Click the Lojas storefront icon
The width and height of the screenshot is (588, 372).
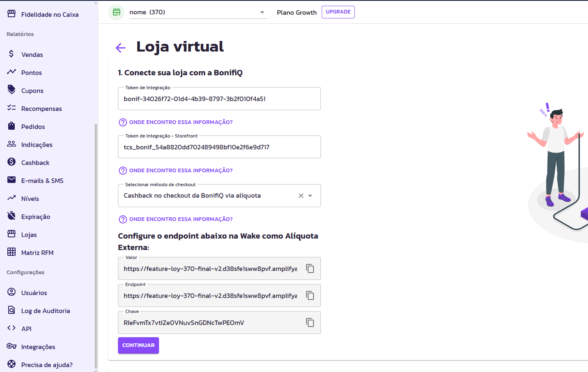coord(11,234)
